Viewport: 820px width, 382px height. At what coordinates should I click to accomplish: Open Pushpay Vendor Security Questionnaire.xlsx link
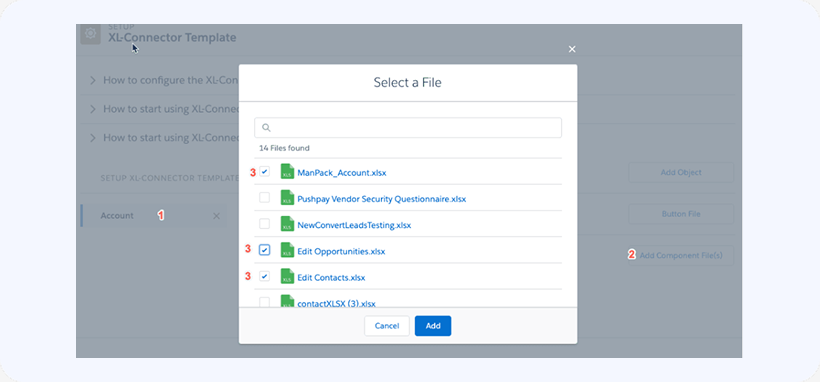(x=381, y=199)
